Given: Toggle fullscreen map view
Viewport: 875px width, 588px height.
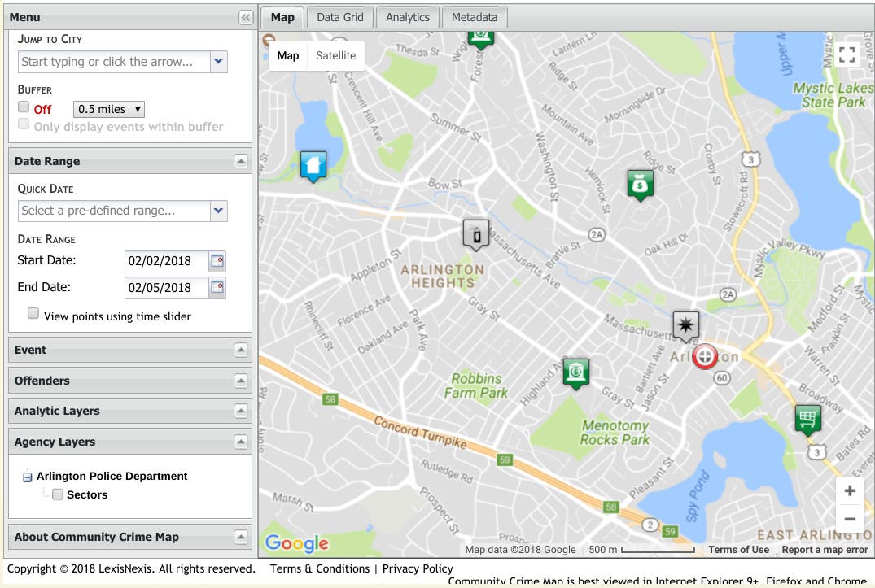Looking at the screenshot, I should 847,54.
